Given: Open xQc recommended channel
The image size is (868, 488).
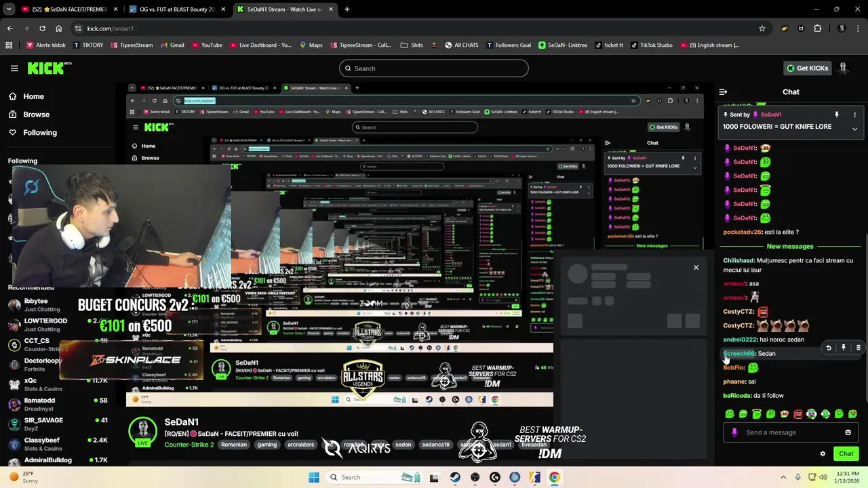Looking at the screenshot, I should coord(58,384).
